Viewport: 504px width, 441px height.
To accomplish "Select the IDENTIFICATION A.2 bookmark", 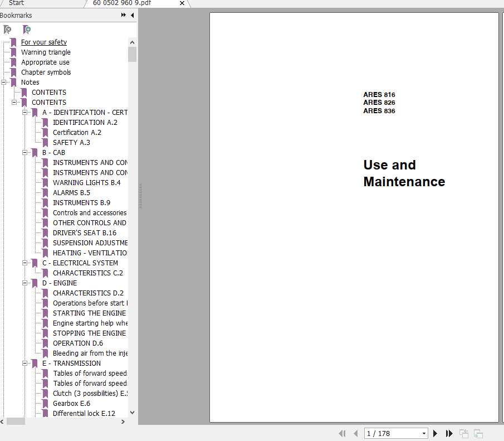I will tap(85, 122).
